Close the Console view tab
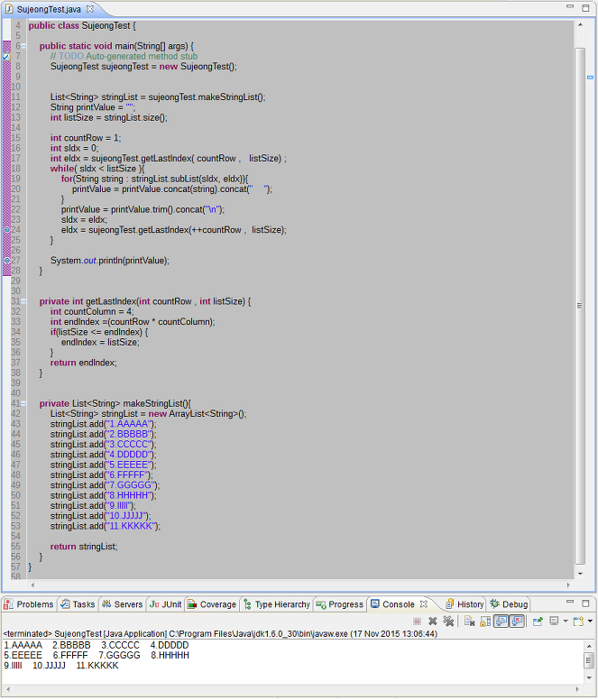The height and width of the screenshot is (700, 598). coord(424,604)
